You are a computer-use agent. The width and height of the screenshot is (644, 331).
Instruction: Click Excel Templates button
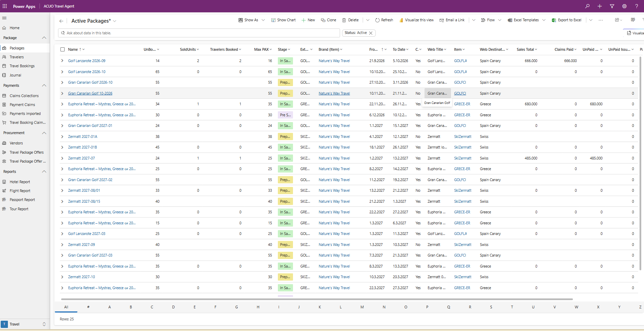tap(523, 20)
